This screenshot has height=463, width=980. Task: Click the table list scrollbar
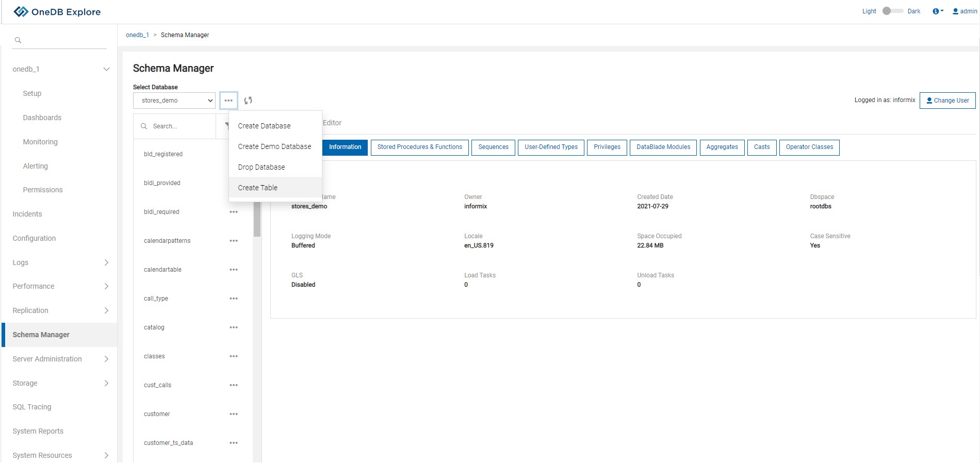[257, 219]
